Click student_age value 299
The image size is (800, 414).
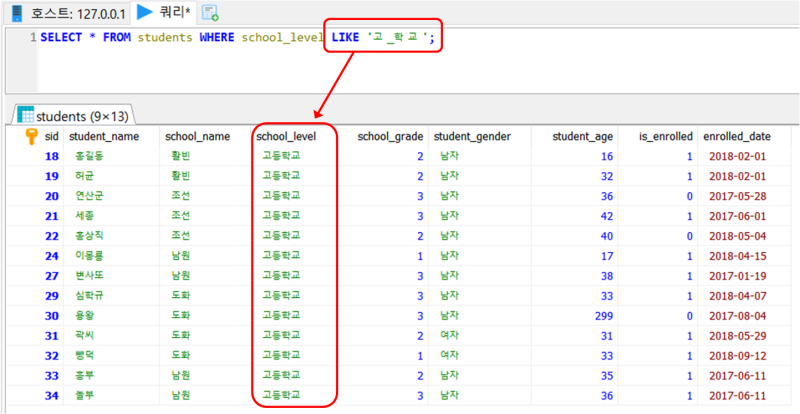pos(604,316)
